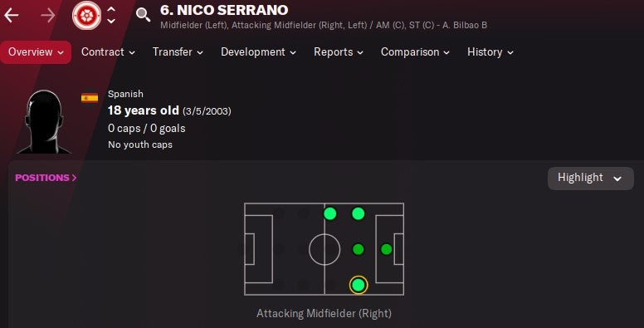
Task: Open the Development tab menu
Action: tap(258, 52)
